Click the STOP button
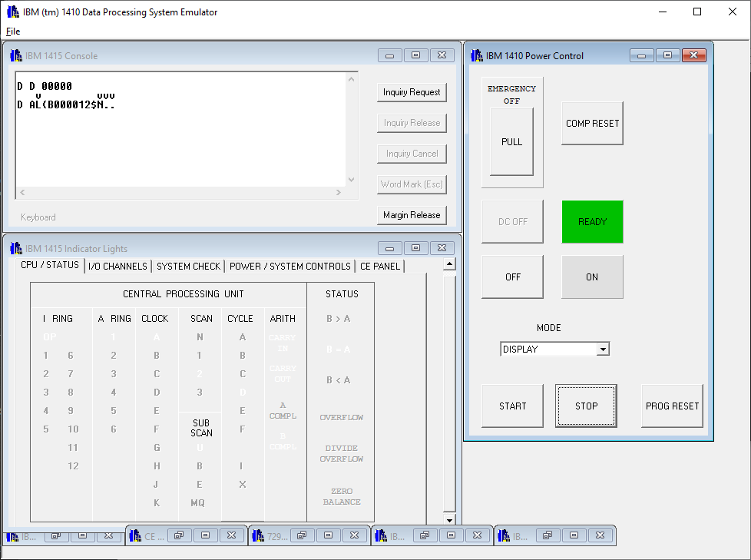This screenshot has height=560, width=751. (x=586, y=406)
